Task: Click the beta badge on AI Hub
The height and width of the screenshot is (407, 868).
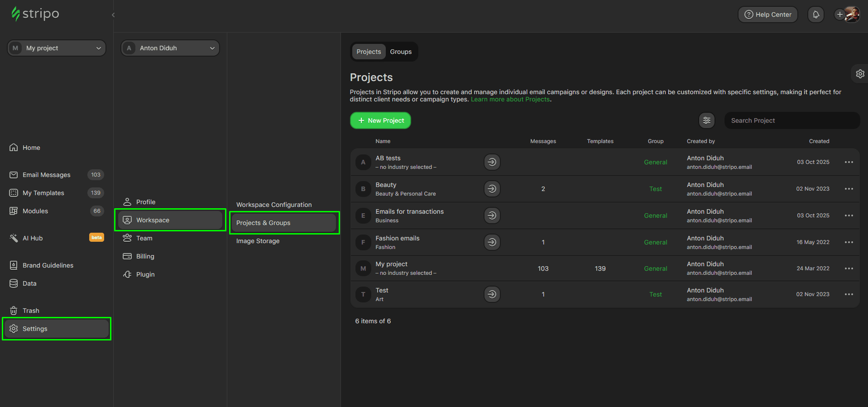Action: (96, 238)
